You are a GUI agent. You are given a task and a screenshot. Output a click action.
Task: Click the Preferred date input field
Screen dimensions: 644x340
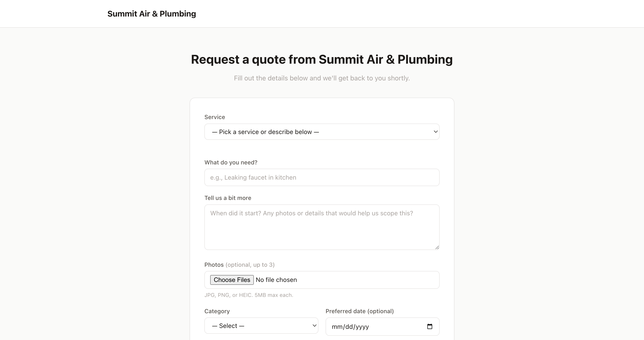tap(382, 327)
